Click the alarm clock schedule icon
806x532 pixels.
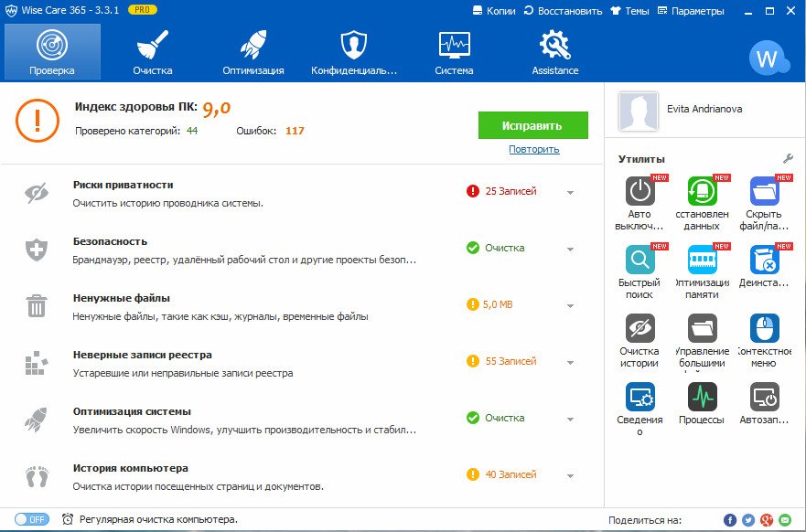[x=68, y=519]
